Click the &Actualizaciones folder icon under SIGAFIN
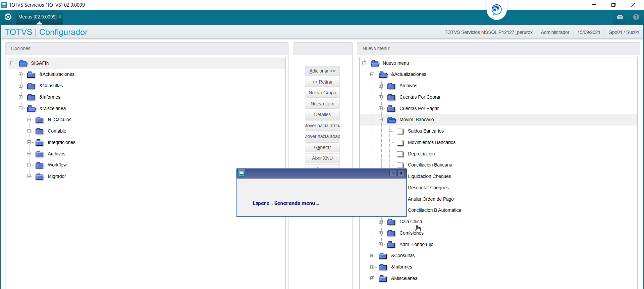This screenshot has height=289, width=644. [x=31, y=75]
